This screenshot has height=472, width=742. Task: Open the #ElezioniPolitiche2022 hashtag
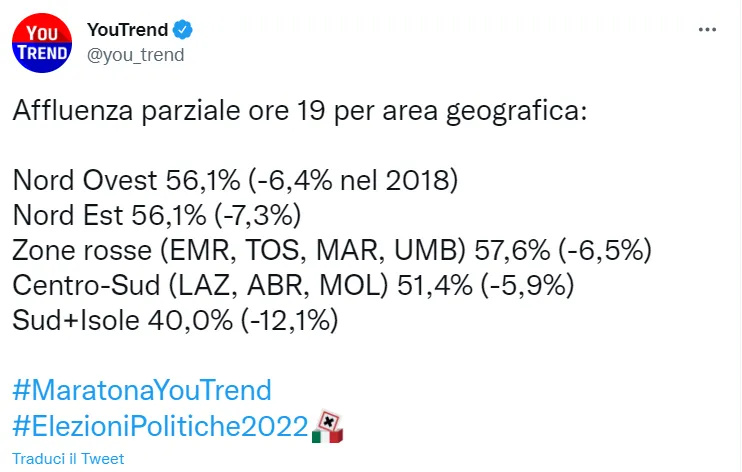[x=160, y=426]
